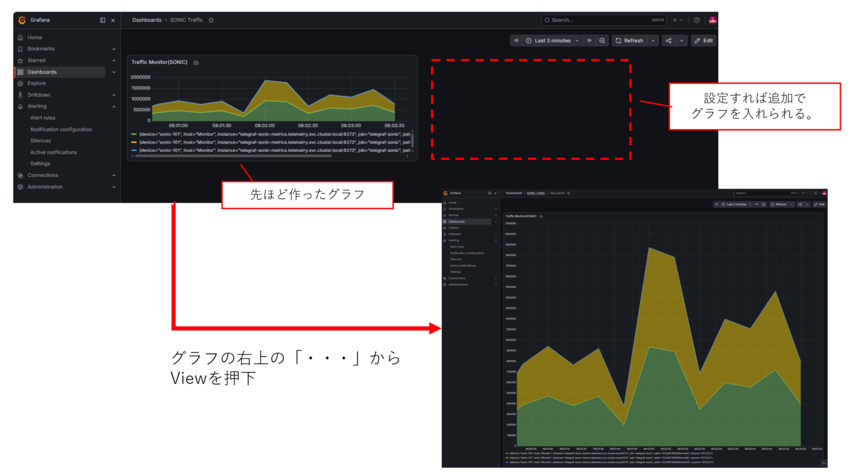
Task: Click the Dashboards breadcrumb in the dashboard window
Action: coord(147,20)
